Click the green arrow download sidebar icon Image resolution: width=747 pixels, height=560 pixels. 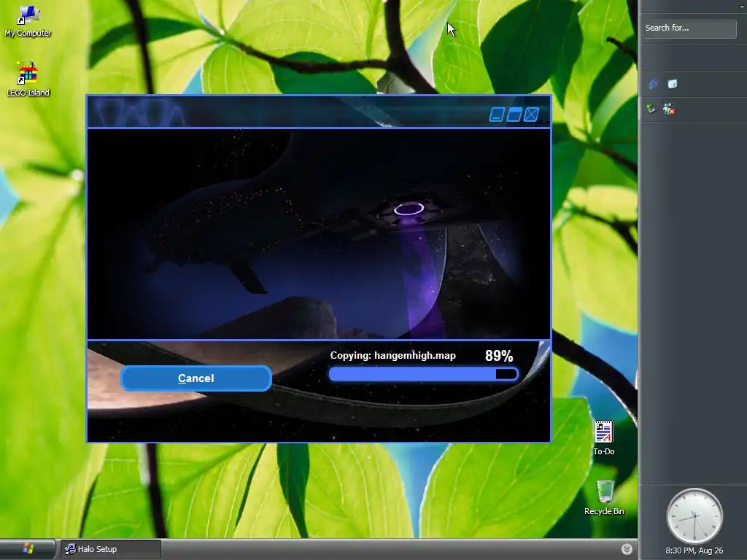651,109
